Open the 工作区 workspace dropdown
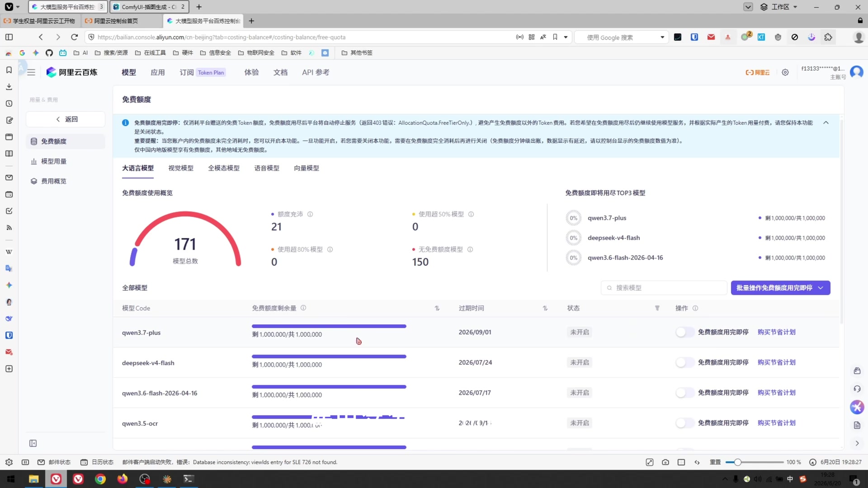This screenshot has width=868, height=488. coord(779,7)
